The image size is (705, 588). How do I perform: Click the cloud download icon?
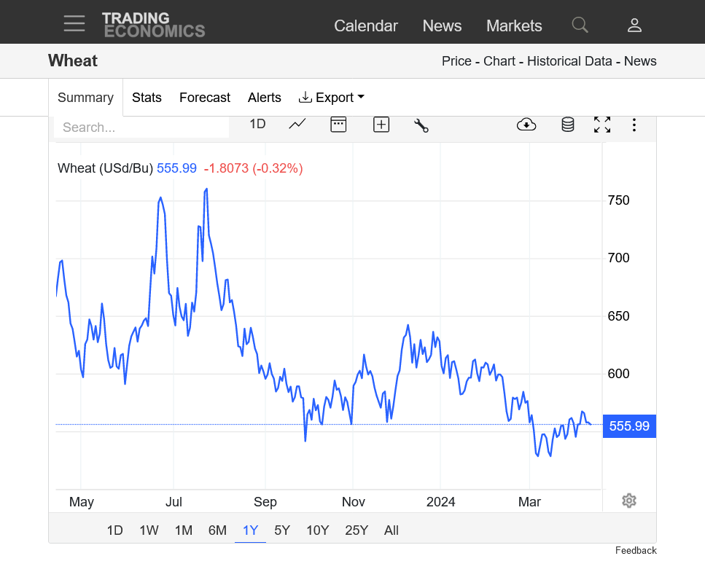526,125
